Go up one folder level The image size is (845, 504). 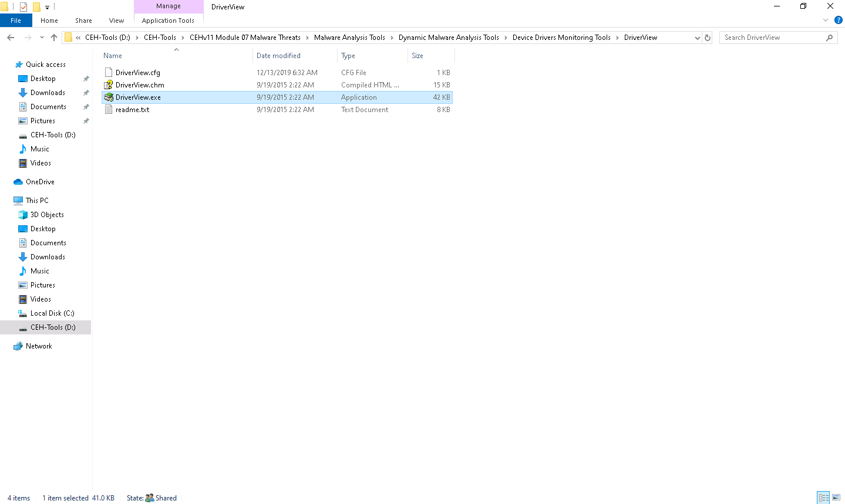54,38
